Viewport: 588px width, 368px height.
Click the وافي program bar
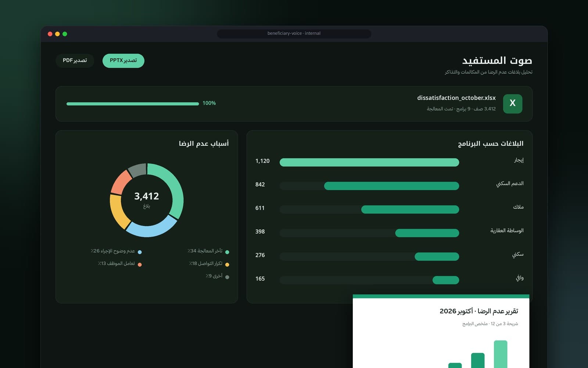(x=446, y=280)
